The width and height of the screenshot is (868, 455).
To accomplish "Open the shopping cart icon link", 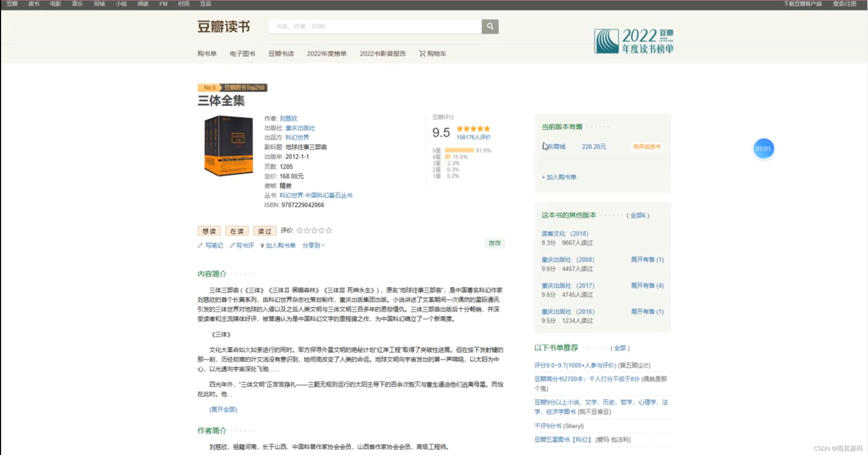I will pyautogui.click(x=422, y=53).
